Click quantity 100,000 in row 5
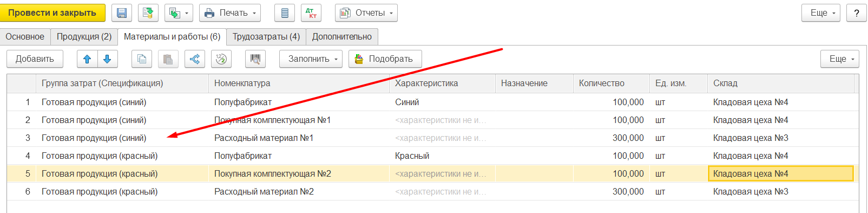This screenshot has width=868, height=213. tap(611, 173)
